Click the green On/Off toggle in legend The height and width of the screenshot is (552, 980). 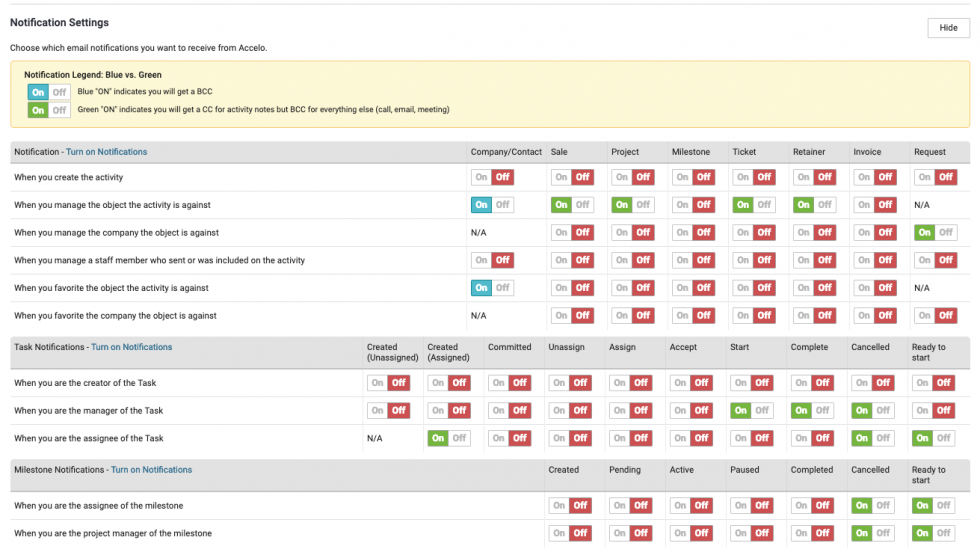coord(49,110)
